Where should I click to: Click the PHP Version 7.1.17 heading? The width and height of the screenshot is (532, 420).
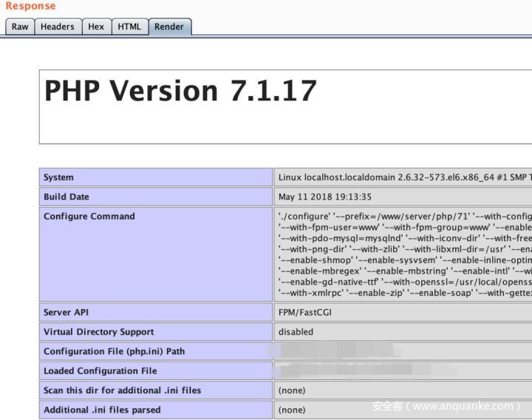click(x=180, y=91)
